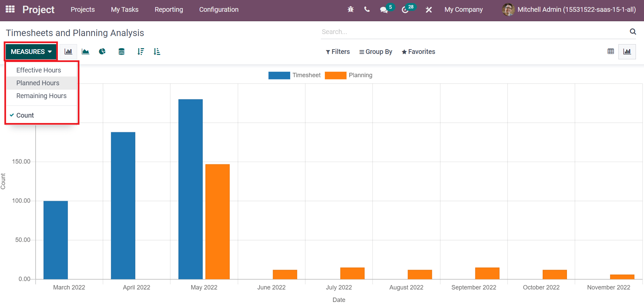Open conversations messages icon
644x305 pixels.
[384, 10]
